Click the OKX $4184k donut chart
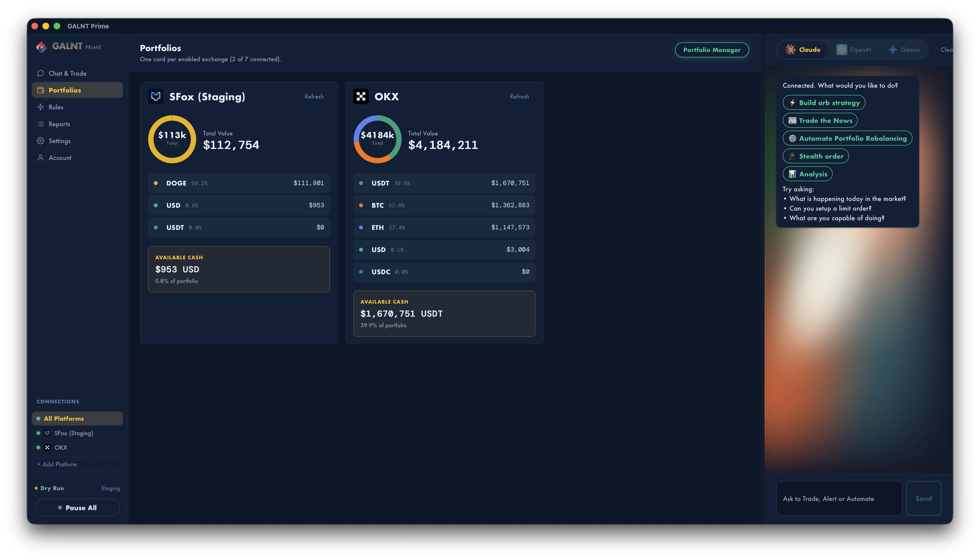The width and height of the screenshot is (980, 560). click(377, 139)
